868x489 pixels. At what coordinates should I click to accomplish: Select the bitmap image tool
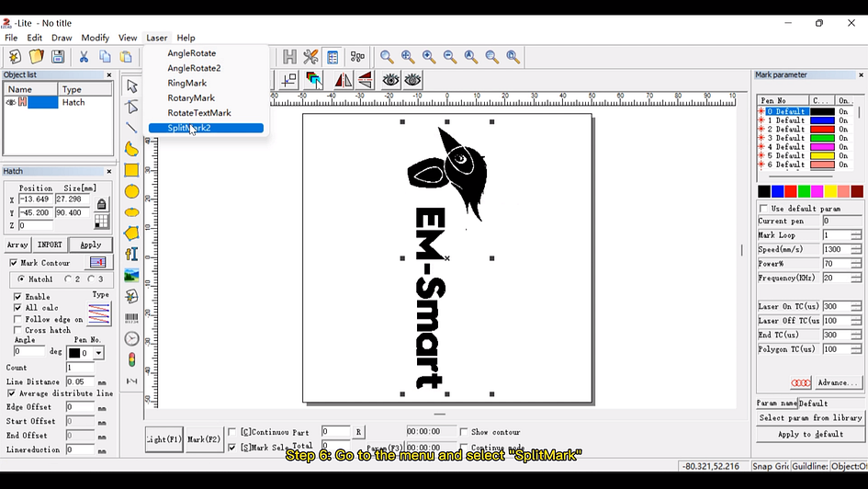(x=131, y=275)
